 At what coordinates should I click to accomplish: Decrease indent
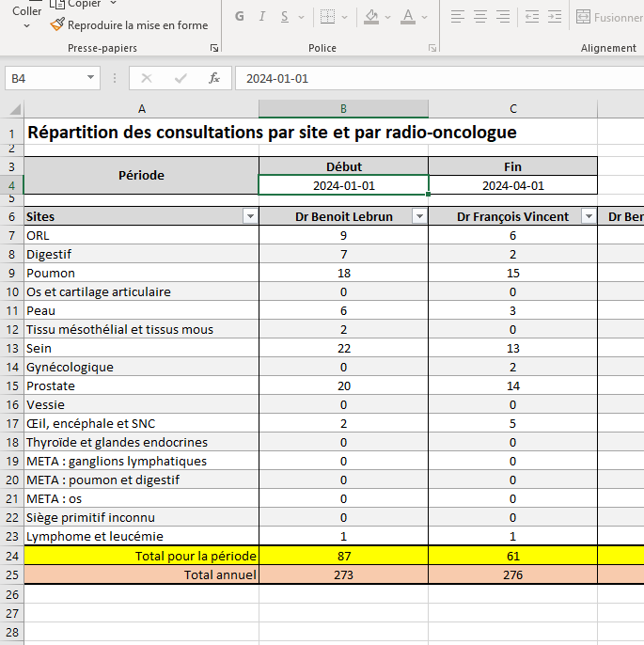(532, 17)
